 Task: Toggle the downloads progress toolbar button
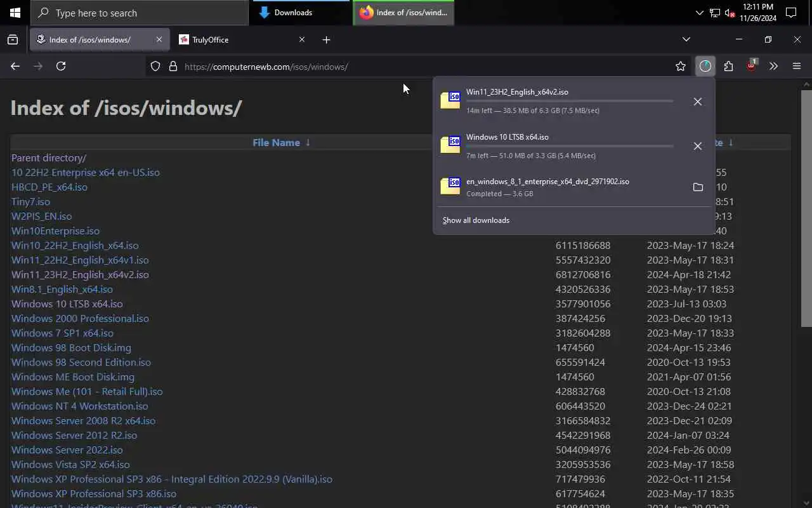(x=705, y=66)
